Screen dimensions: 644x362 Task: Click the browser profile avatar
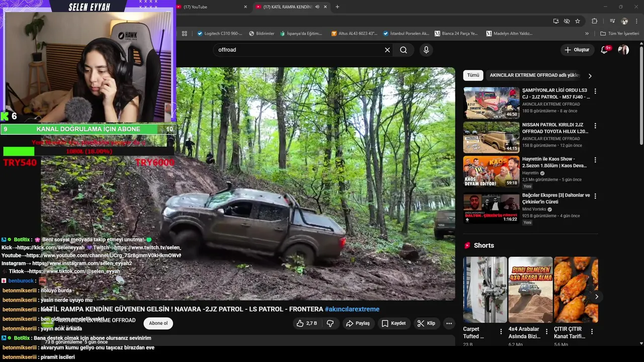pyautogui.click(x=624, y=21)
